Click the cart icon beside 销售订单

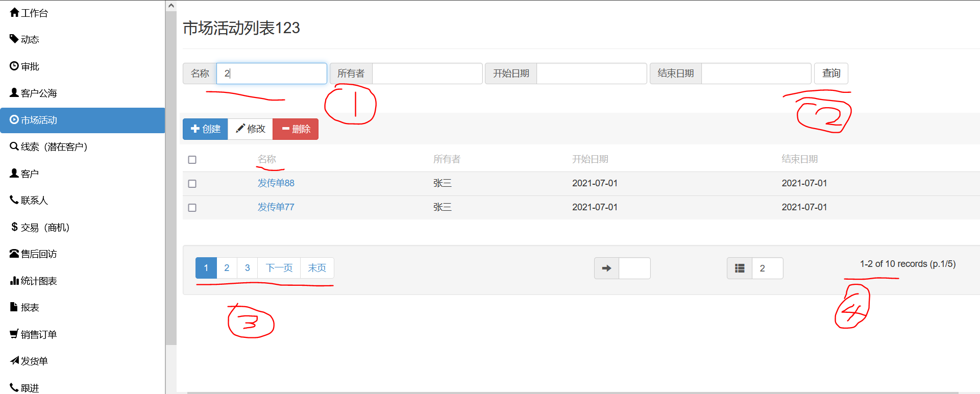pos(14,334)
